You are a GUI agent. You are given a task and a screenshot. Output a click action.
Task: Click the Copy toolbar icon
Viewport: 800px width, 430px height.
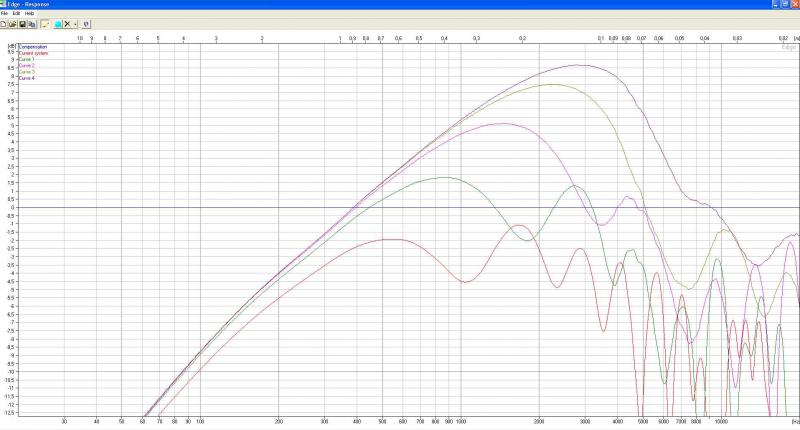pyautogui.click(x=31, y=22)
